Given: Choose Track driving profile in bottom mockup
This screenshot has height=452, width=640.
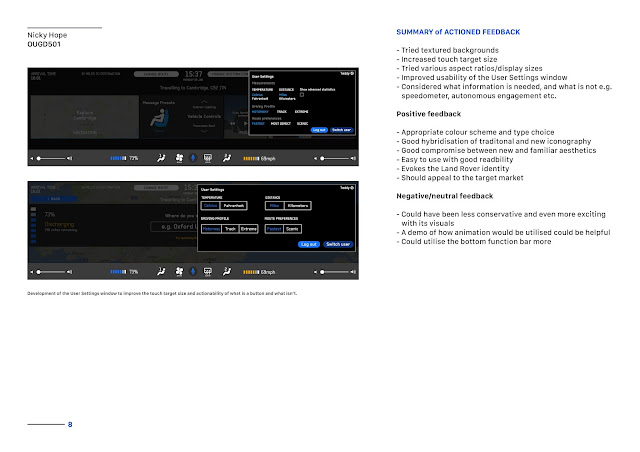Looking at the screenshot, I should pos(230,229).
